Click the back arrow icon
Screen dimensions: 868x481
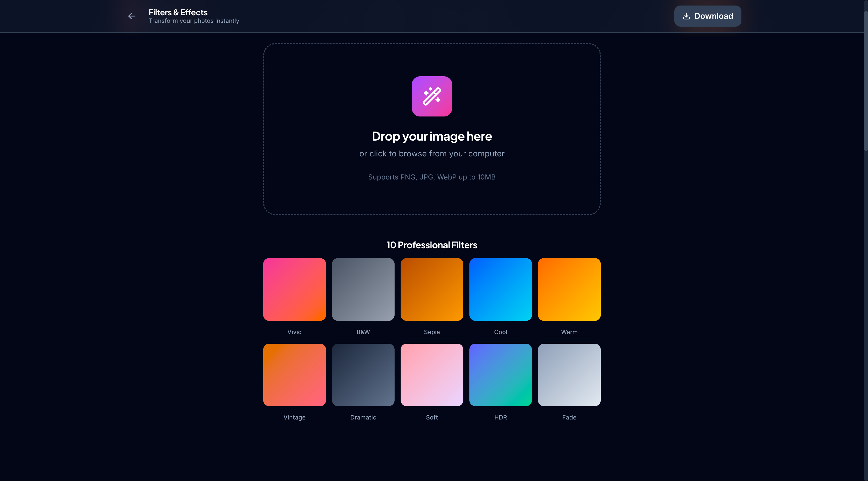131,16
